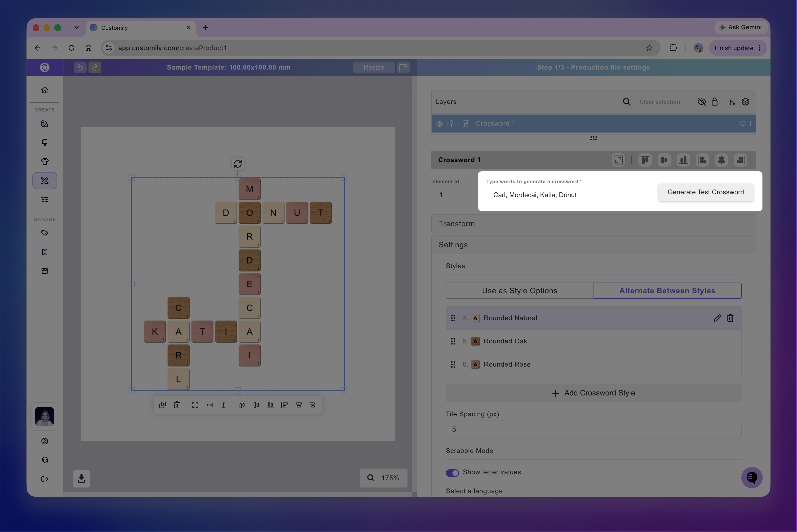Toggle visibility eye of Crossword 1 layer
The height and width of the screenshot is (532, 797).
[x=439, y=124]
